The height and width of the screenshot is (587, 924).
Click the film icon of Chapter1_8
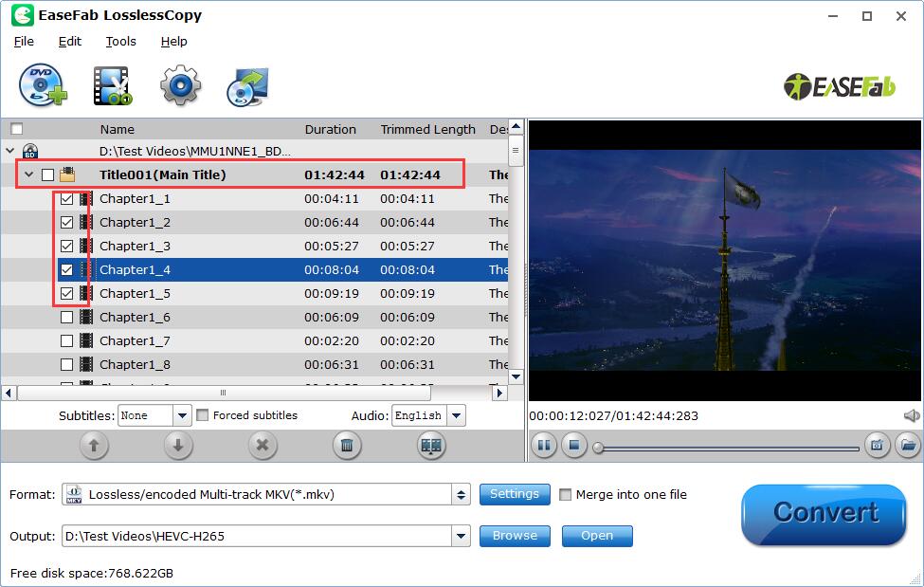tap(86, 364)
